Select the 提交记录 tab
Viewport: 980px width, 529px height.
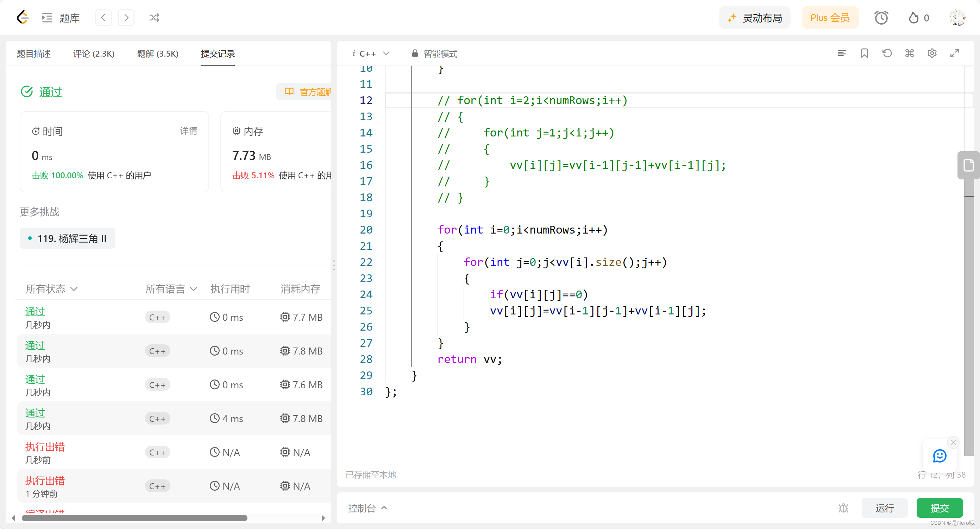(x=218, y=53)
